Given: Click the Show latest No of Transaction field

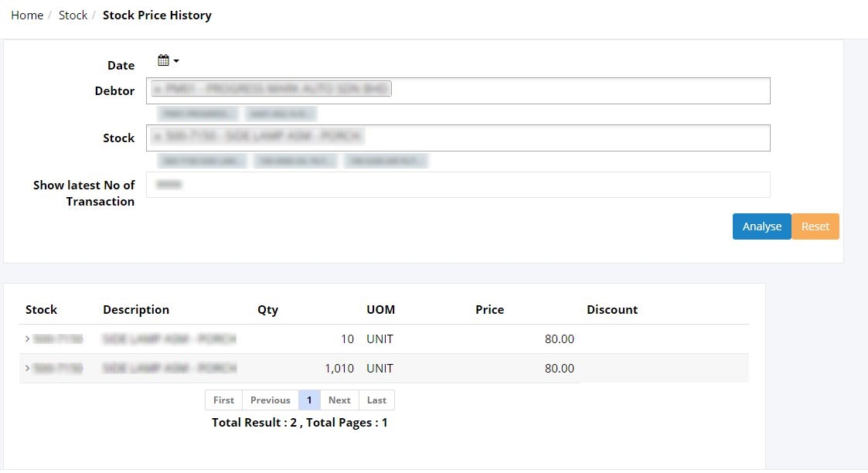Looking at the screenshot, I should (x=458, y=185).
